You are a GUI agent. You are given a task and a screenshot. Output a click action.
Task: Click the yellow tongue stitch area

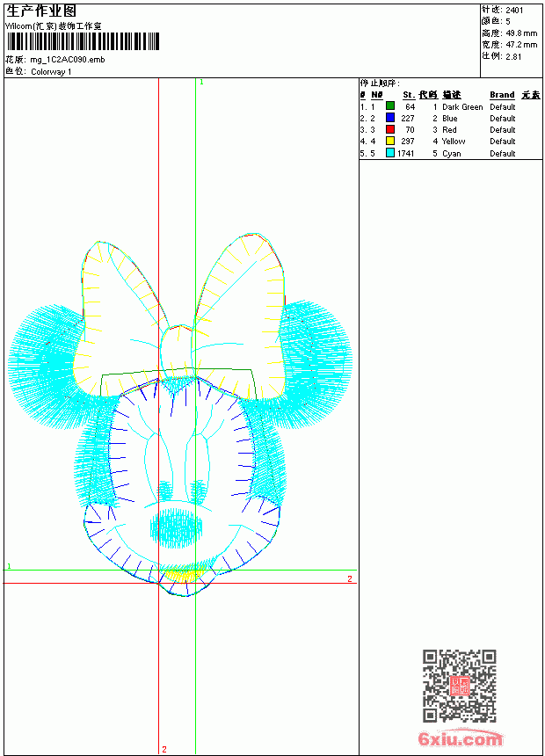pyautogui.click(x=180, y=575)
